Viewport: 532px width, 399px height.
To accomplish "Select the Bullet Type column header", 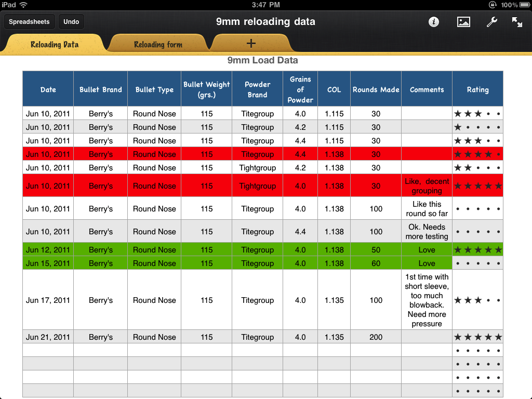I will (x=154, y=89).
